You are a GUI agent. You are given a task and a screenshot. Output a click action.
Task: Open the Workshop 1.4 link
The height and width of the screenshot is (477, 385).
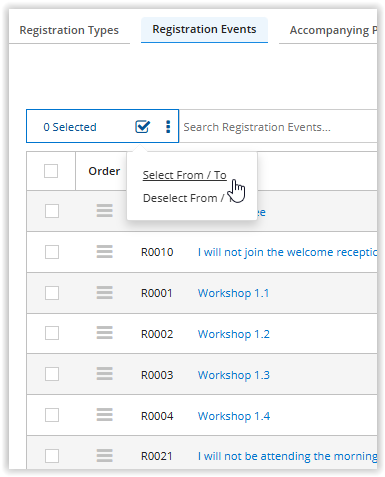(234, 416)
